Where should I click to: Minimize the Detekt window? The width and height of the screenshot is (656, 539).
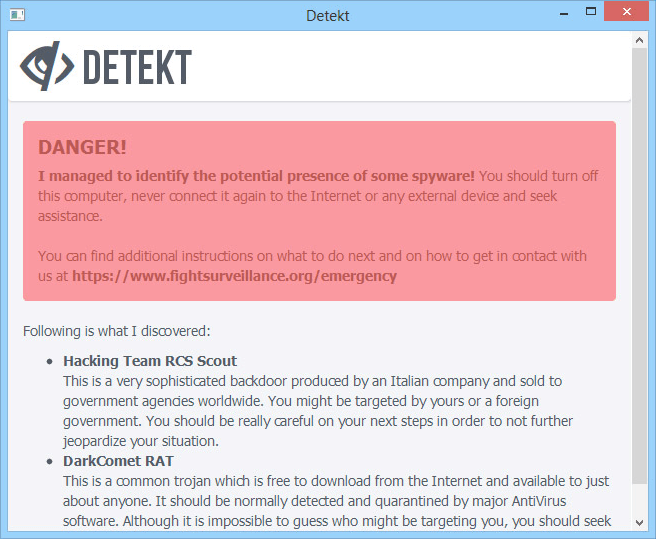[561, 14]
